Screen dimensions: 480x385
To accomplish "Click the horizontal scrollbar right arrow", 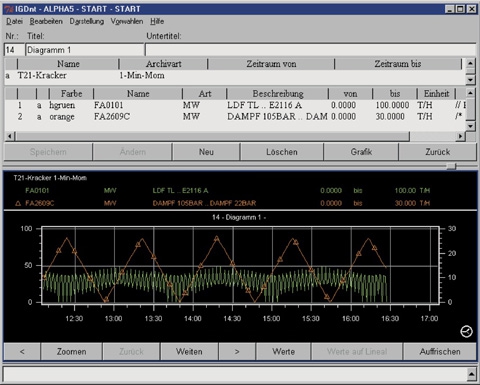I will (x=461, y=136).
